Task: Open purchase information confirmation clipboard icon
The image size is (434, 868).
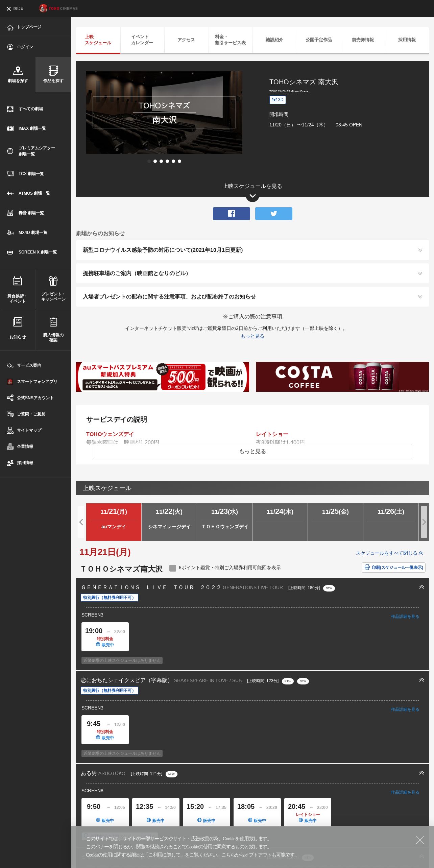Action: pyautogui.click(x=53, y=322)
